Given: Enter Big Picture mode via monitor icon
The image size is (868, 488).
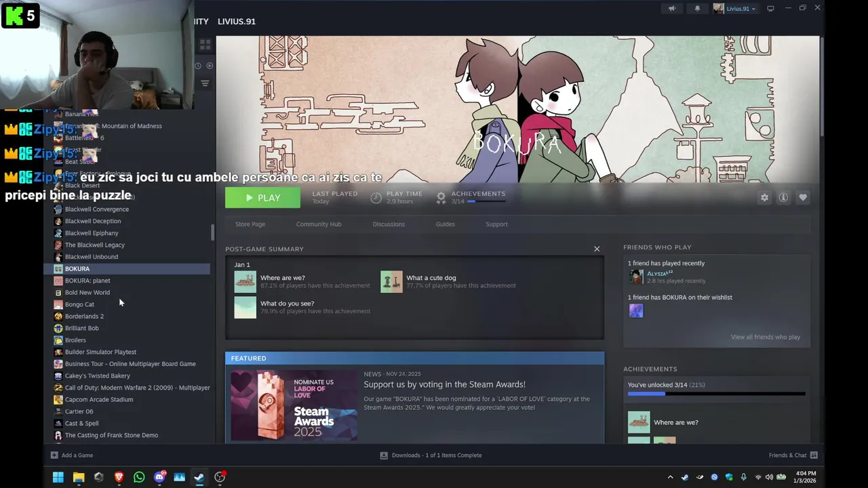Looking at the screenshot, I should [770, 9].
